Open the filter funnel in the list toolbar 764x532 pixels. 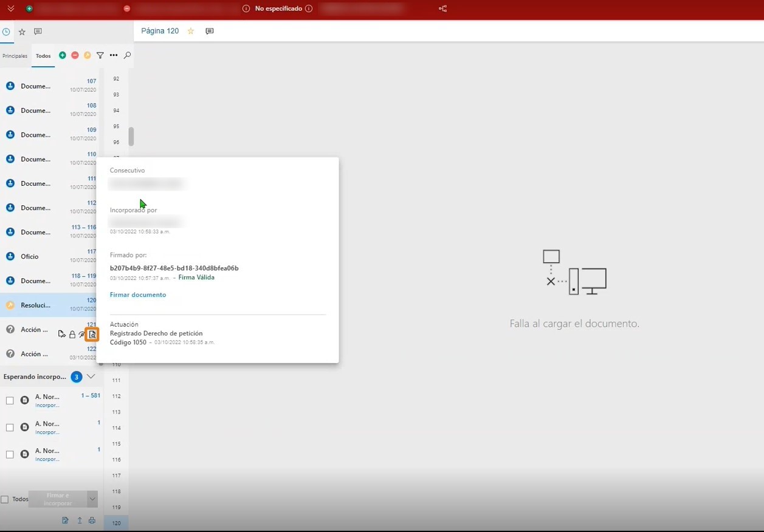click(100, 55)
